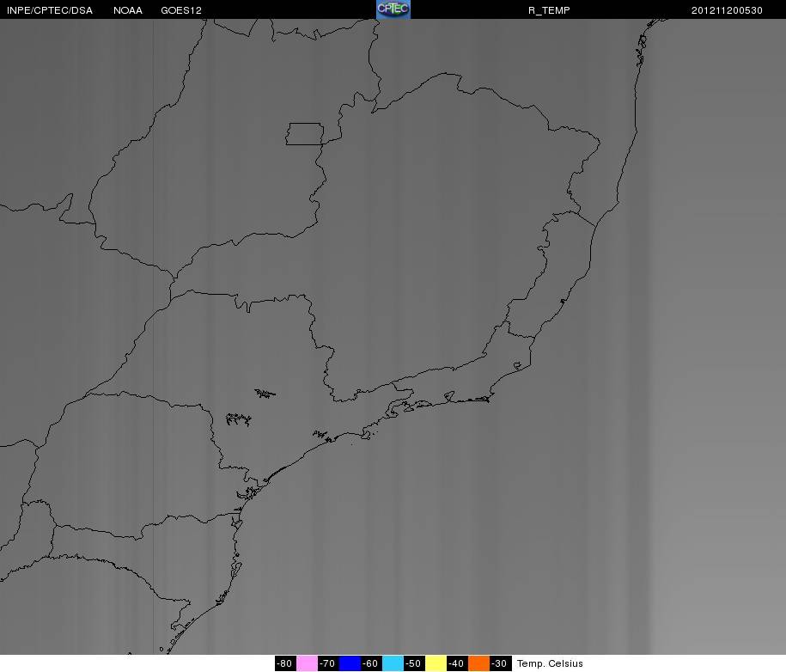
Task: Click the R_TEMP product label
Action: (x=549, y=10)
